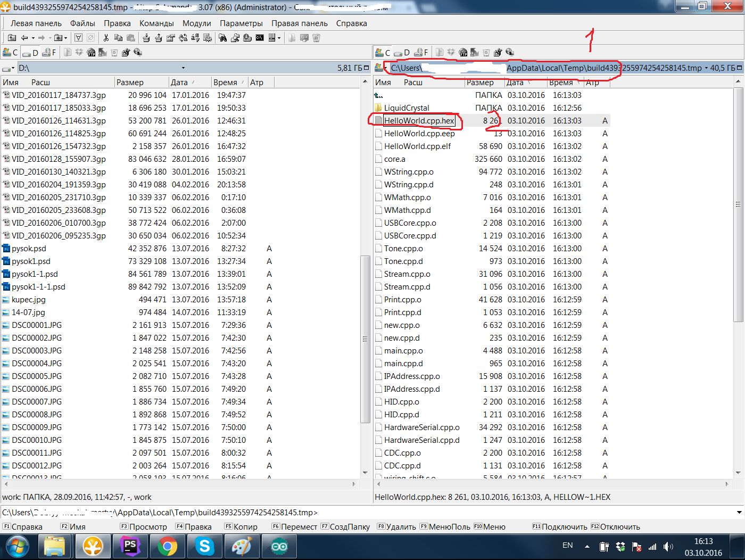This screenshot has height=560, width=745.
Task: Open forward history dropdown arrow
Action: pyautogui.click(x=50, y=38)
